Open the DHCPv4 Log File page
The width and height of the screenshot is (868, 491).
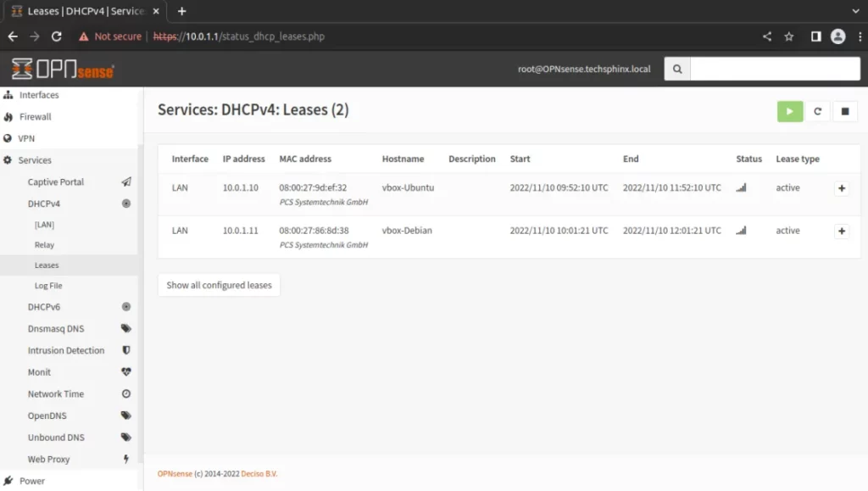(48, 286)
